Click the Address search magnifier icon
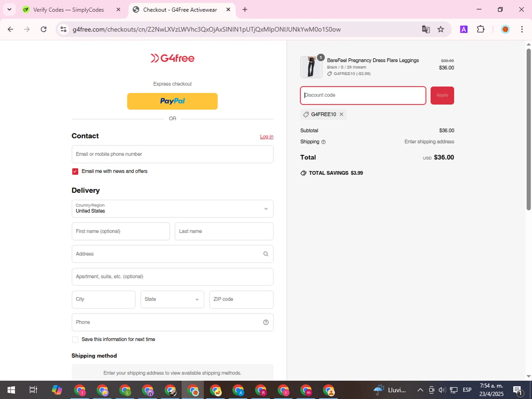The height and width of the screenshot is (399, 532). pyautogui.click(x=266, y=254)
